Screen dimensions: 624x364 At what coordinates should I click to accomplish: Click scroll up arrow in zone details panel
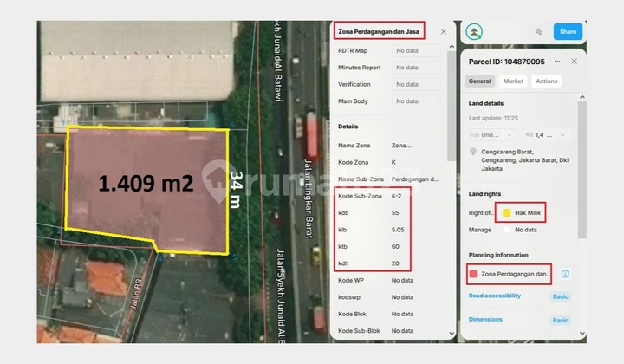coord(452,47)
